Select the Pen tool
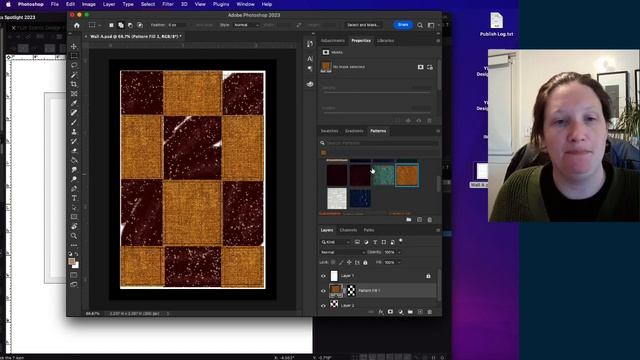This screenshot has height=360, width=640. click(x=74, y=189)
